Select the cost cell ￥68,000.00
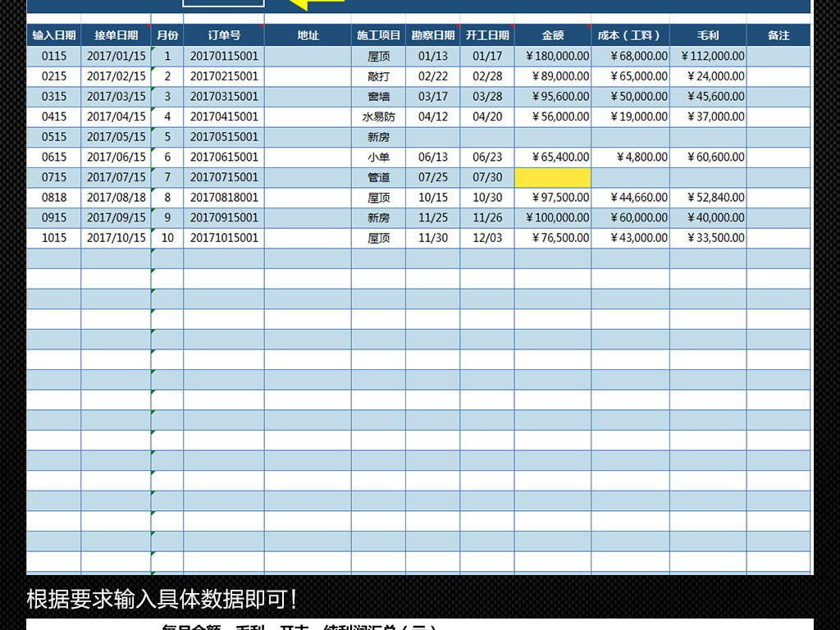The image size is (840, 630). click(631, 57)
